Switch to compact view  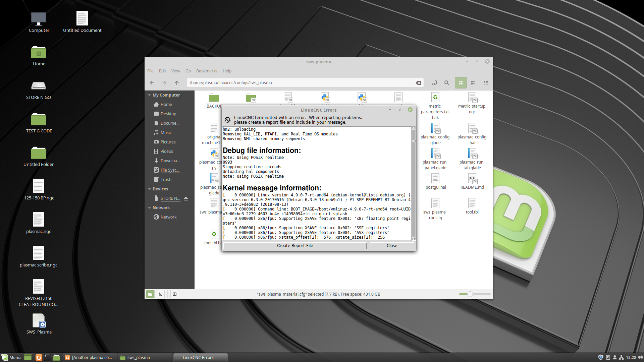tap(486, 83)
